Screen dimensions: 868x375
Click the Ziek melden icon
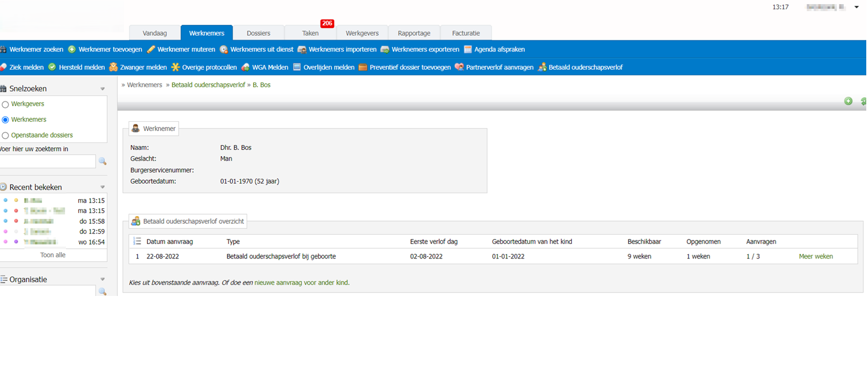tap(3, 67)
